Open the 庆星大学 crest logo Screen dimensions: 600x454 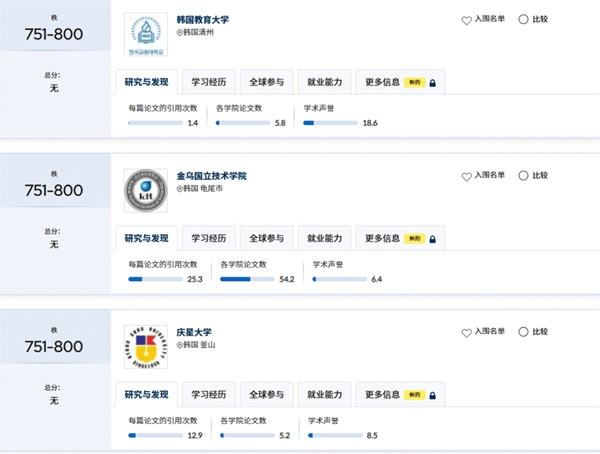pos(146,347)
